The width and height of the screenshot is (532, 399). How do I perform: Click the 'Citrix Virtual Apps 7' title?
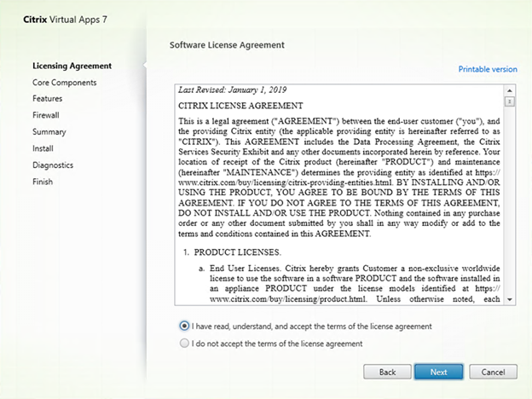[x=65, y=20]
